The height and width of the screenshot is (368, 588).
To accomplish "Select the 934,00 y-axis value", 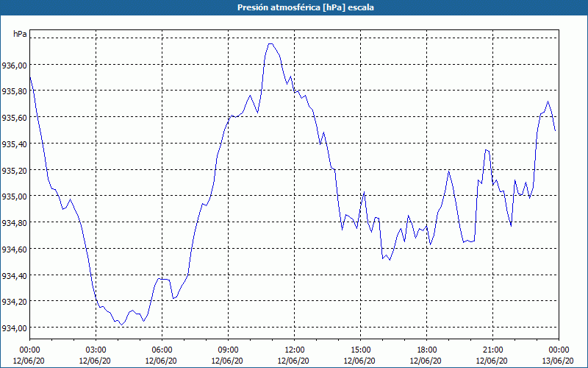I will tap(14, 328).
